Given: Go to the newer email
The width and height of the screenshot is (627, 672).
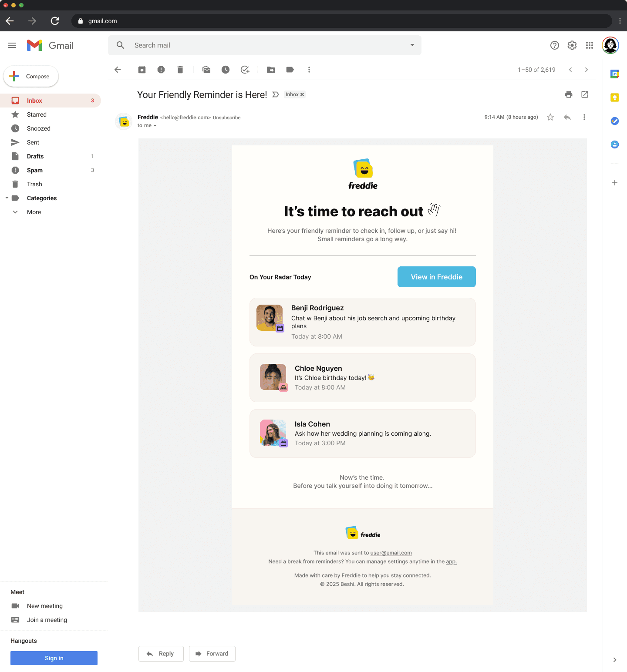Looking at the screenshot, I should (x=570, y=70).
